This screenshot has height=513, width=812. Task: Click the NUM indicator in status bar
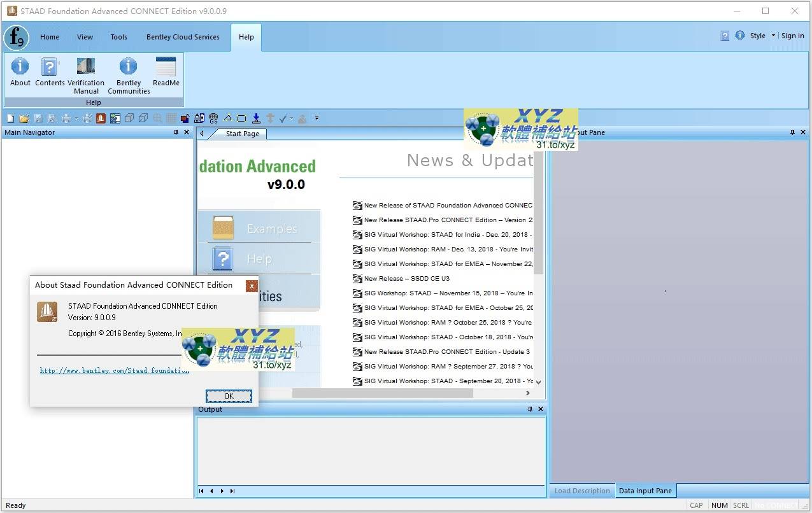pyautogui.click(x=720, y=505)
